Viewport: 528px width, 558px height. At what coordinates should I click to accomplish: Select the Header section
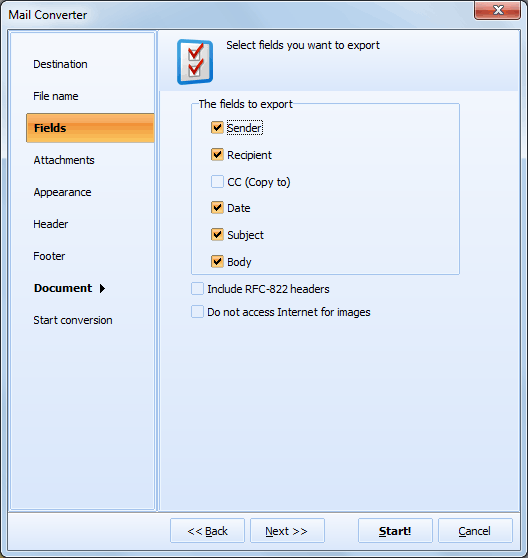coord(51,224)
